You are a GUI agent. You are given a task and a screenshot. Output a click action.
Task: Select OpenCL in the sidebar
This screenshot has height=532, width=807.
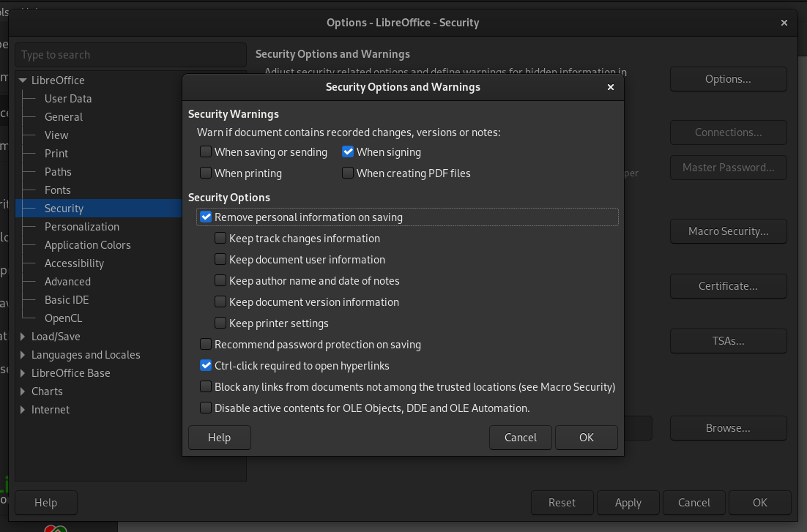tap(63, 318)
